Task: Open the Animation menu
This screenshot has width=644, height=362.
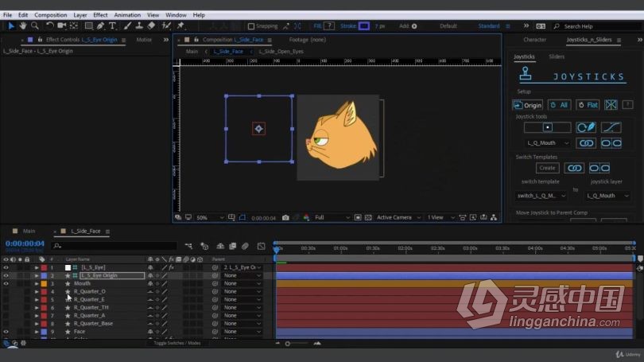Action: (127, 15)
